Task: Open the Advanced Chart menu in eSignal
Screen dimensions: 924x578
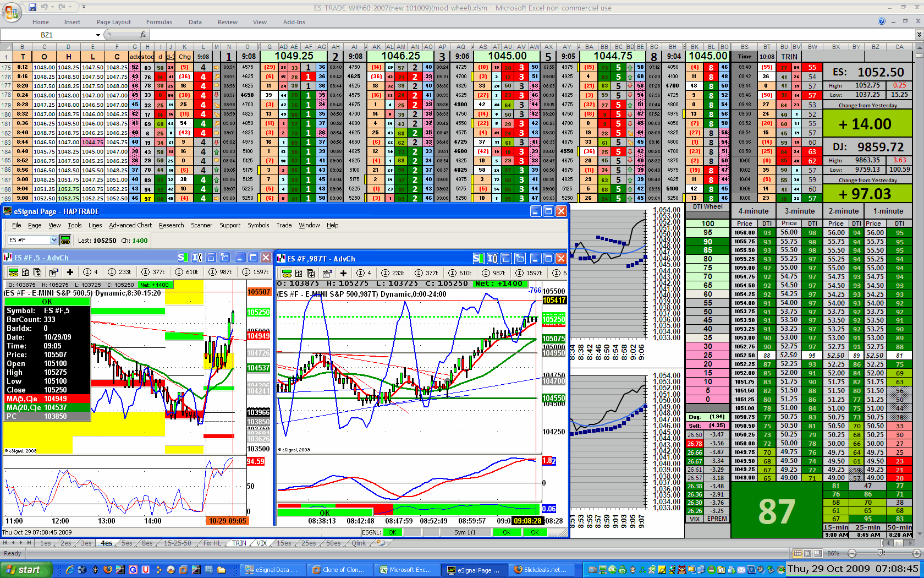Action: (x=130, y=225)
